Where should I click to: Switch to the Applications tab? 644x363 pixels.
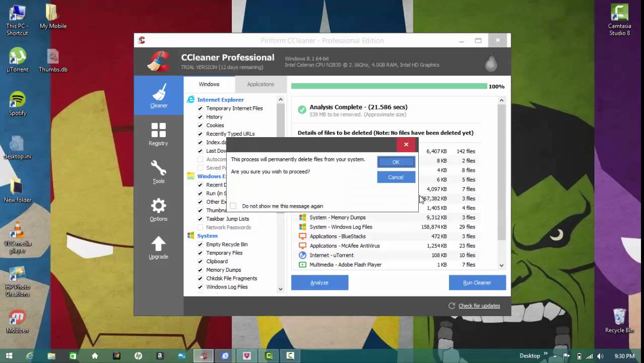pyautogui.click(x=261, y=84)
